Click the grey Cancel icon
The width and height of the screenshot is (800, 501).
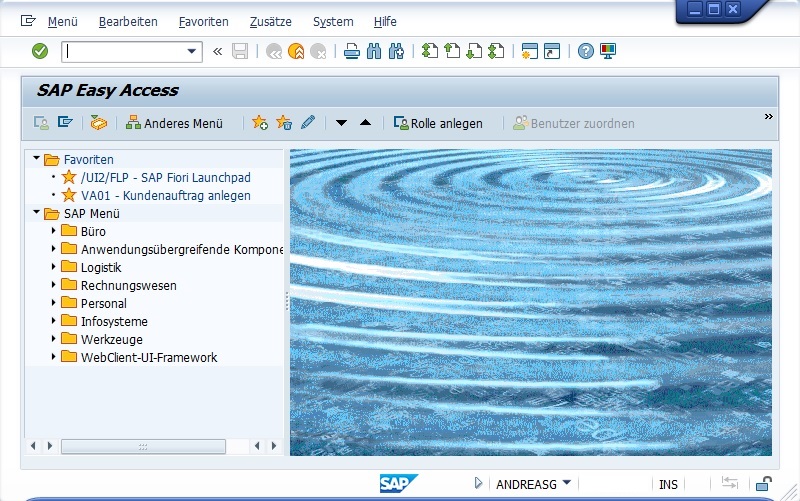318,52
